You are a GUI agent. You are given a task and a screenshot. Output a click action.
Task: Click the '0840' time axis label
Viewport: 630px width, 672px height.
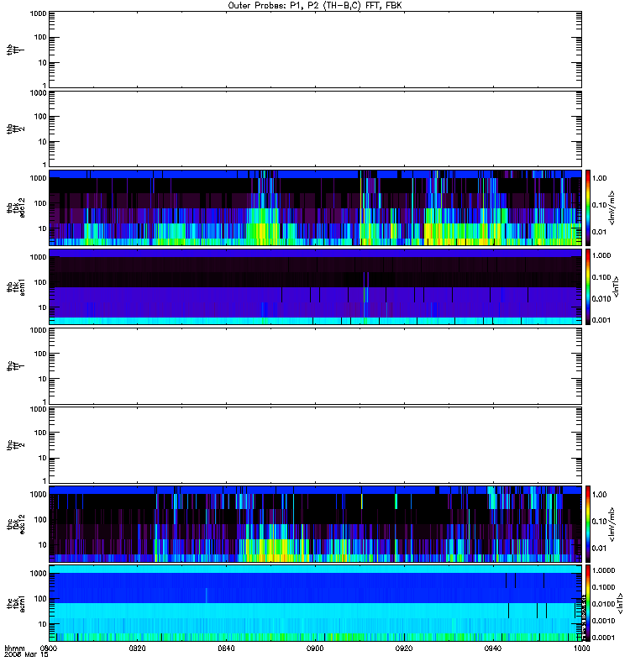point(226,648)
